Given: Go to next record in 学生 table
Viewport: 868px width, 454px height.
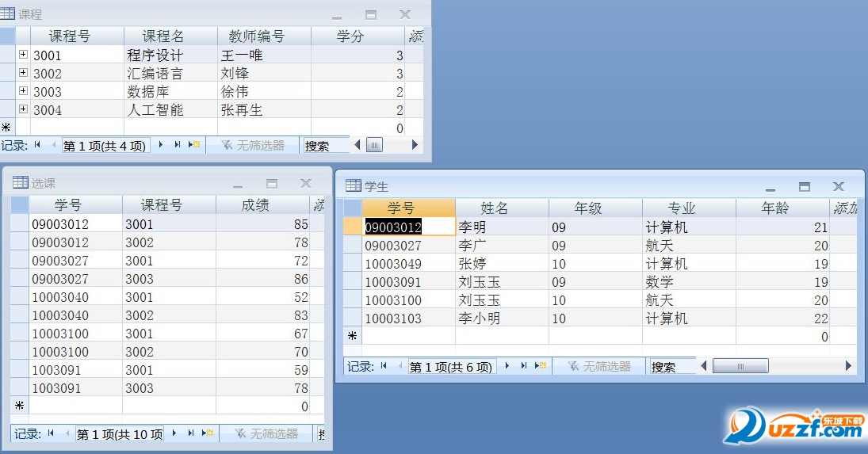Looking at the screenshot, I should (x=507, y=365).
